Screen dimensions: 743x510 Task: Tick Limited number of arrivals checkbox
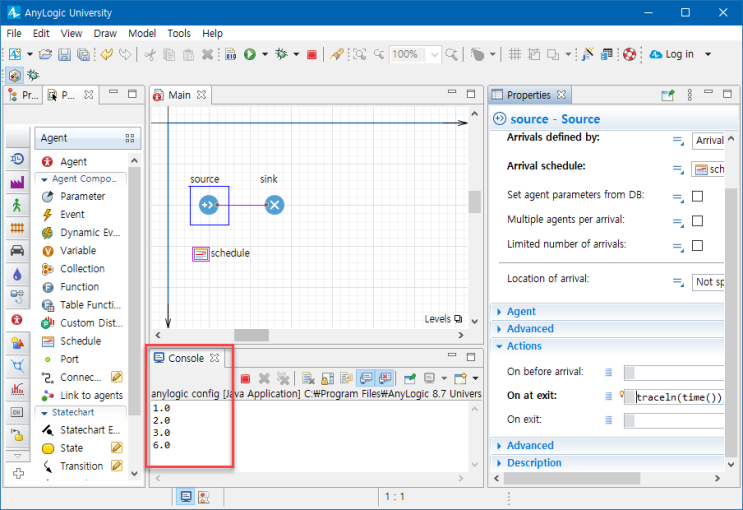697,245
